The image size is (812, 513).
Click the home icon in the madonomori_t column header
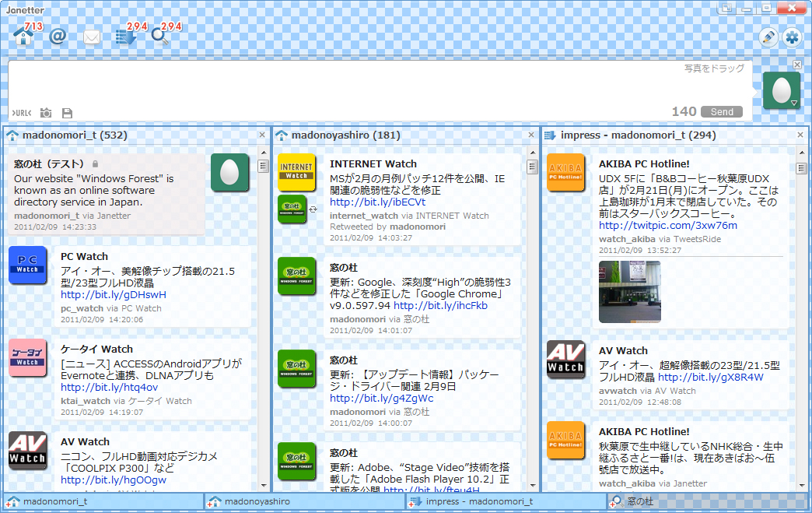(12, 135)
